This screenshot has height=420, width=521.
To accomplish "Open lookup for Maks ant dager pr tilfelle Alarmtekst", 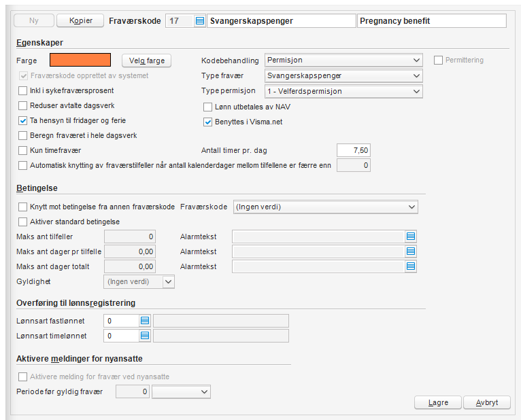I will pos(411,251).
